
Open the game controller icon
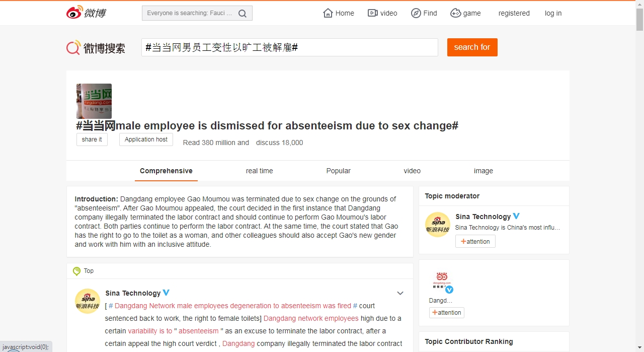pos(455,13)
